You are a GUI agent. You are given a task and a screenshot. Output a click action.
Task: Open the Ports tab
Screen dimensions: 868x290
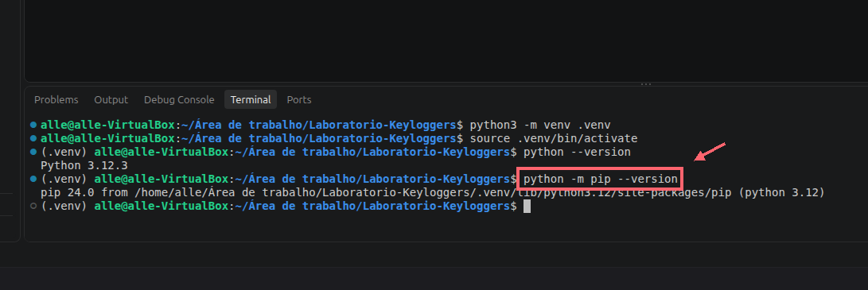click(299, 100)
